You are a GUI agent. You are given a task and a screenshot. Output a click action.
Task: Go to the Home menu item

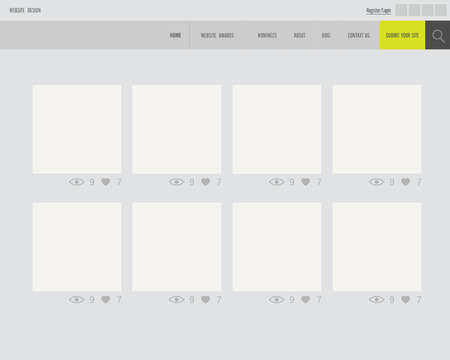[x=175, y=35]
